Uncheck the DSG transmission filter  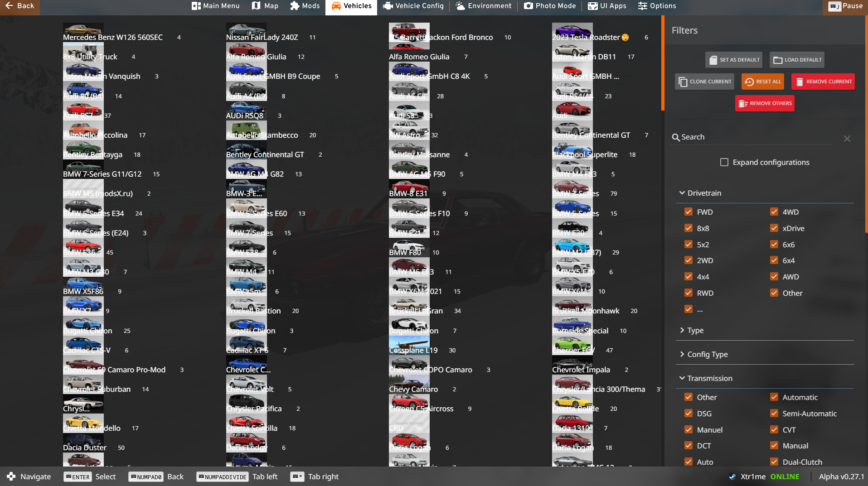coord(689,413)
